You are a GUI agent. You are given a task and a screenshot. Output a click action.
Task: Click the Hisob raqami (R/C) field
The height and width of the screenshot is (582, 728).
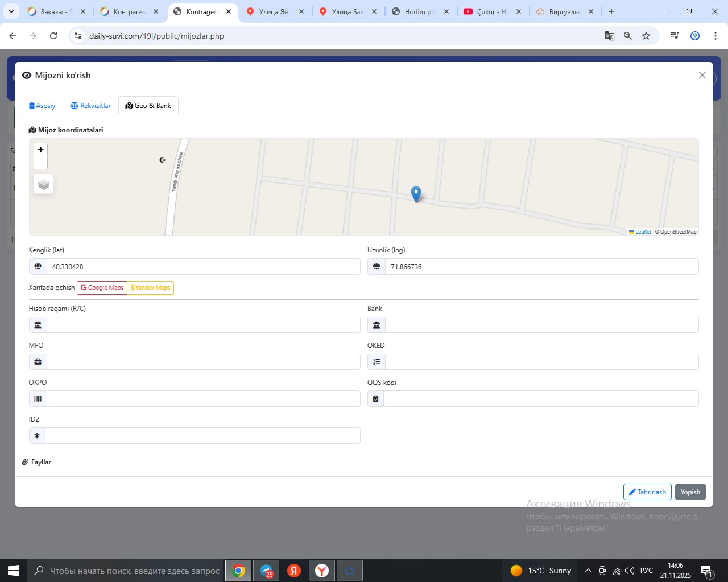coord(203,325)
